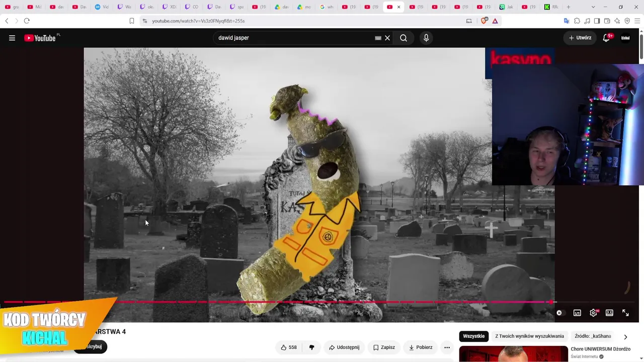Open the browser extensions puzzle menu

[x=577, y=21]
